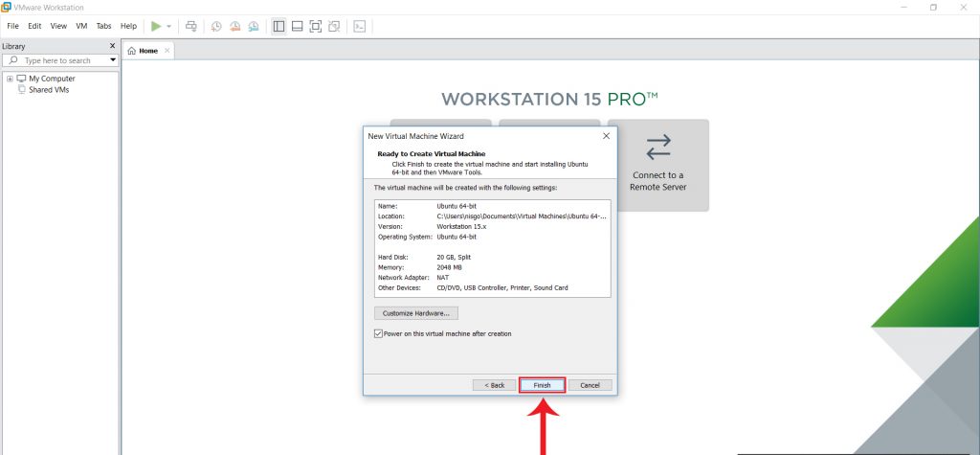Click Send Ctrl+Alt+Del toolbar icon
Viewport: 980px width, 455px height.
tap(191, 26)
